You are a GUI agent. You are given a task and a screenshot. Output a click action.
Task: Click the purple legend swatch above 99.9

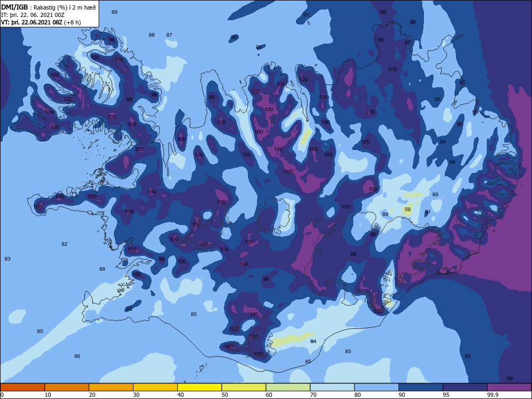[509, 387]
